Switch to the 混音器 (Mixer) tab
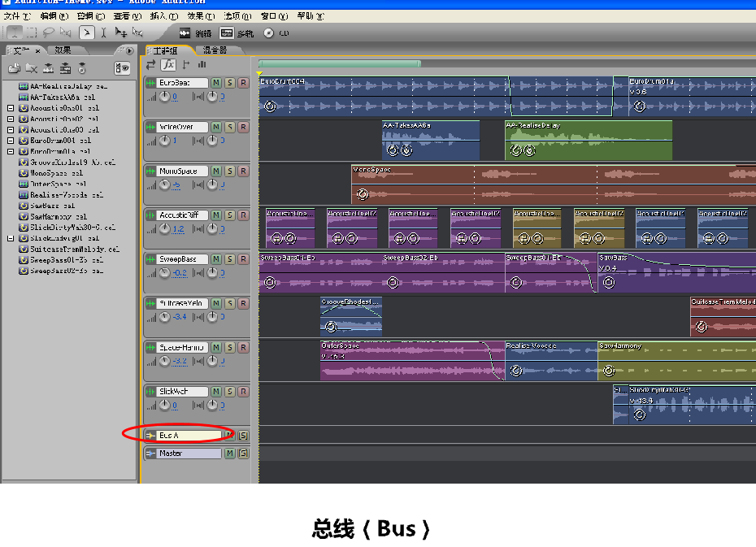756x547 pixels. (x=215, y=50)
